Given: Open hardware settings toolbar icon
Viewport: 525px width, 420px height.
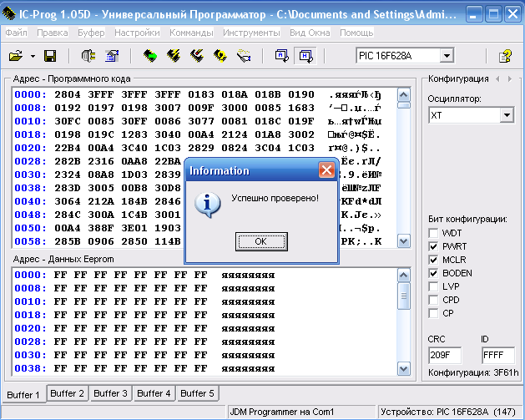Looking at the screenshot, I should coord(89,56).
